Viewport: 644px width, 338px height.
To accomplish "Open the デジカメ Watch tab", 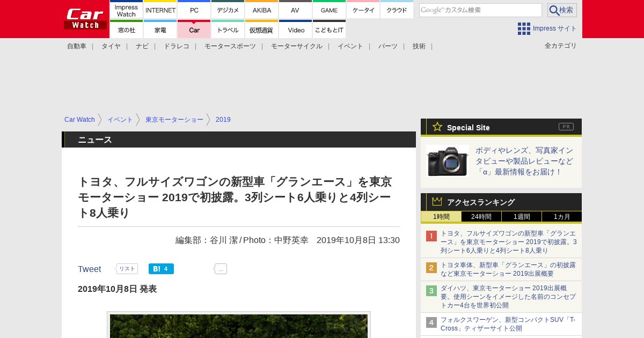I will coord(228,10).
